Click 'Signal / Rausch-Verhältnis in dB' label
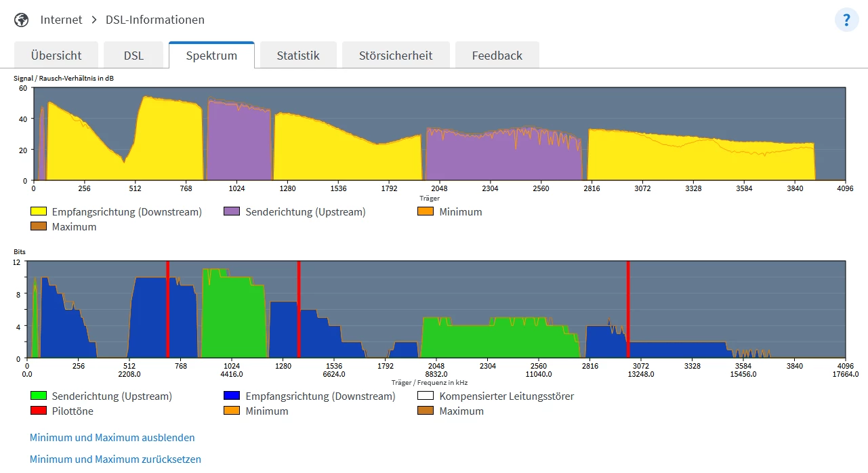Image resolution: width=868 pixels, height=473 pixels. click(x=64, y=79)
